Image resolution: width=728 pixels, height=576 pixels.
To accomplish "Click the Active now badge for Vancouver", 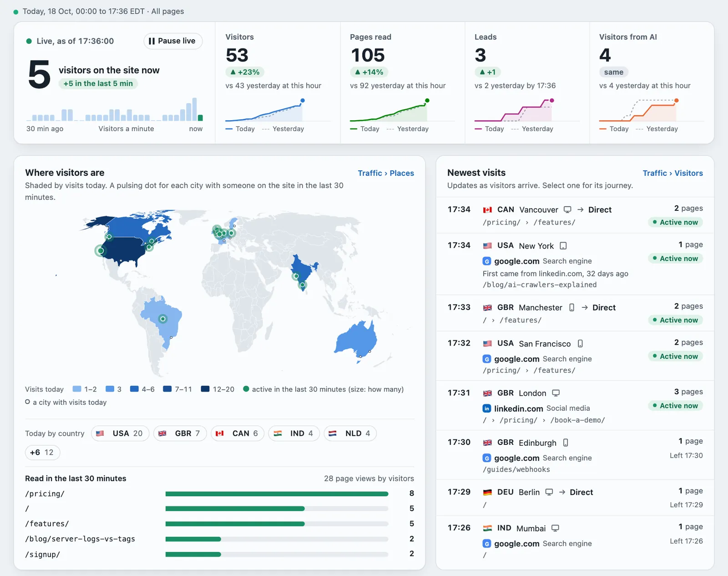I will click(676, 222).
